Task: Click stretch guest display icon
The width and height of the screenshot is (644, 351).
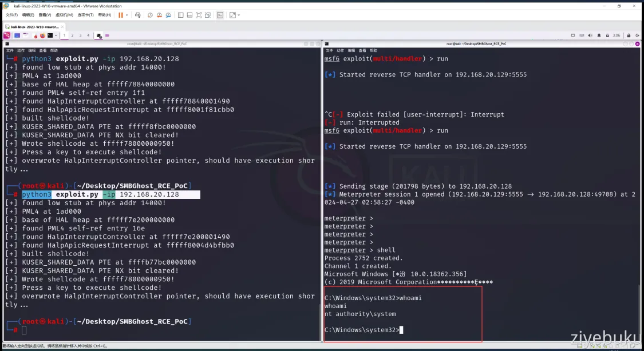Action: (232, 15)
